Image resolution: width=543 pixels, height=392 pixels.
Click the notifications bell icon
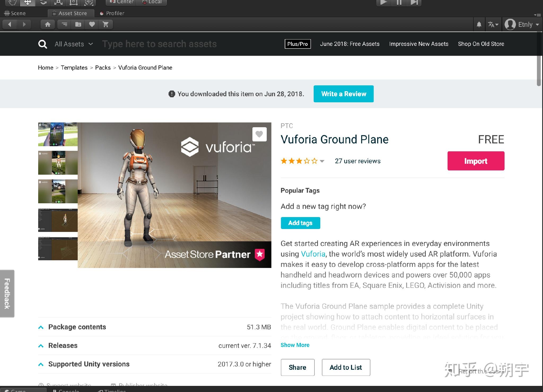point(479,25)
